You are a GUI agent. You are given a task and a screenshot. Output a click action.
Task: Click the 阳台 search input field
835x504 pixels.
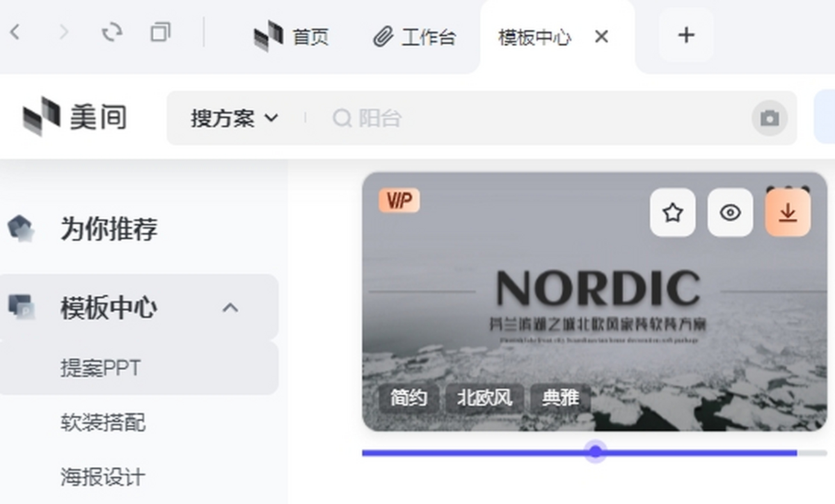(x=417, y=118)
